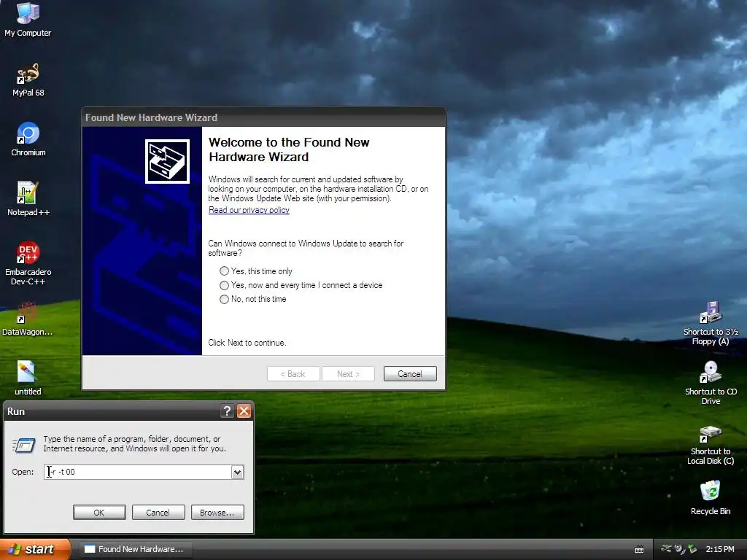Click the Shortcut to CD Drive icon
Image resolution: width=747 pixels, height=560 pixels.
[x=711, y=383]
